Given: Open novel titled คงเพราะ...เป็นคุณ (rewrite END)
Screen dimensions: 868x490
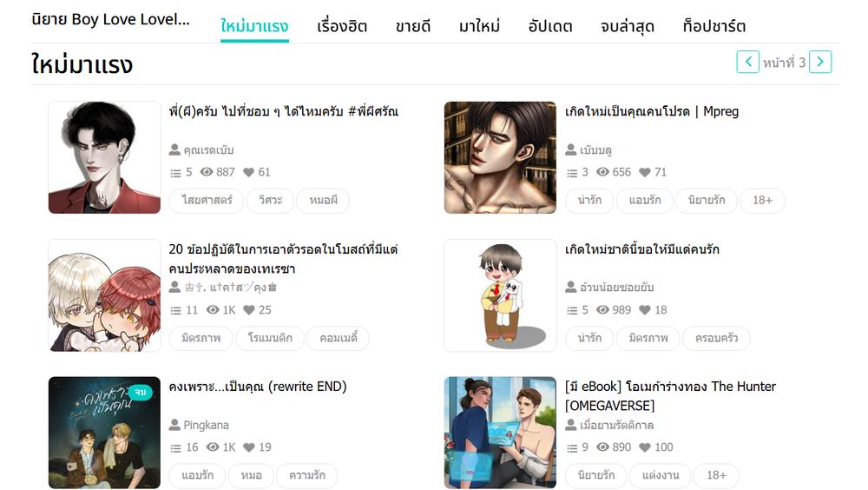Looking at the screenshot, I should coord(258,387).
